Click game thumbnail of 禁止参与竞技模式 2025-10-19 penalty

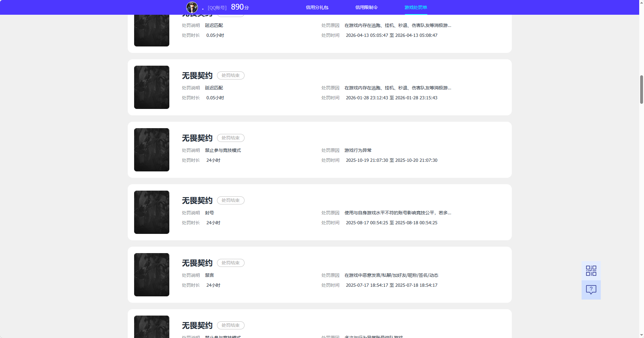pos(152,150)
